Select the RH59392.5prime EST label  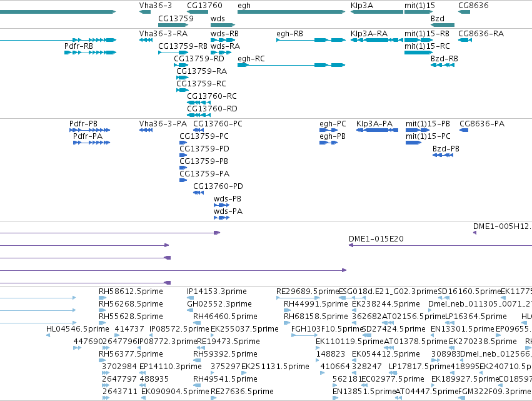point(225,354)
